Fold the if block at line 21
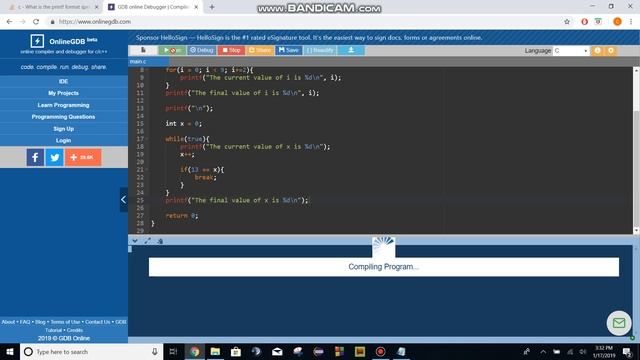Image resolution: width=640 pixels, height=360 pixels. [147, 170]
